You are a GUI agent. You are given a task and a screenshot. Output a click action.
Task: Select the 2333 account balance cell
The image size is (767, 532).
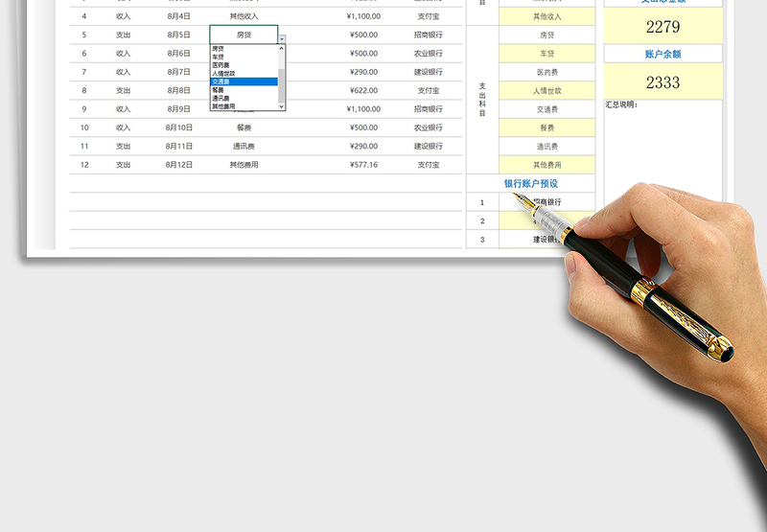(662, 82)
